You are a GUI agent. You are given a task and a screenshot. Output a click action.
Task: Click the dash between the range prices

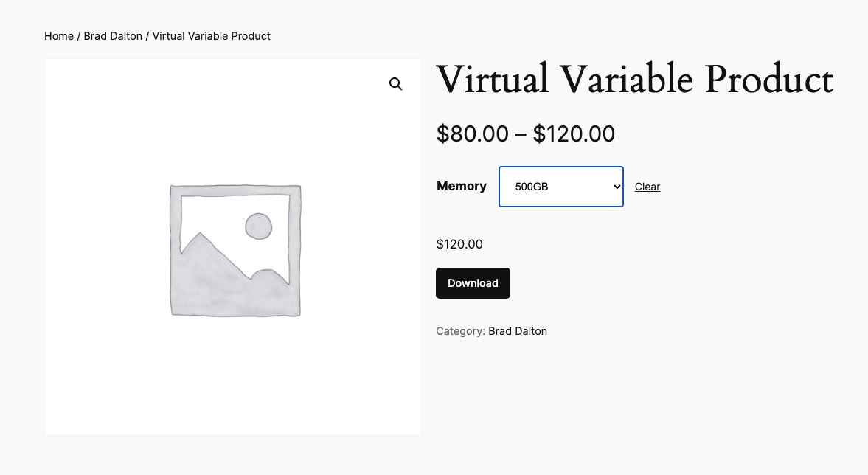(x=521, y=134)
